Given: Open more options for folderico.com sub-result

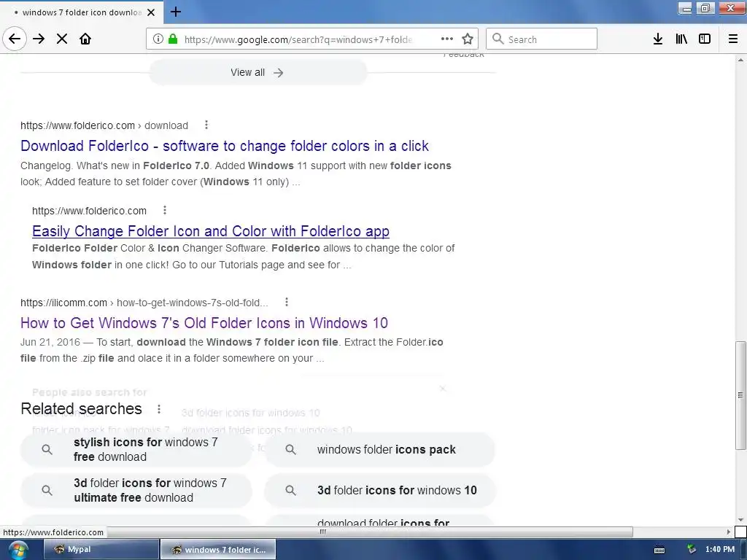Looking at the screenshot, I should pyautogui.click(x=165, y=210).
